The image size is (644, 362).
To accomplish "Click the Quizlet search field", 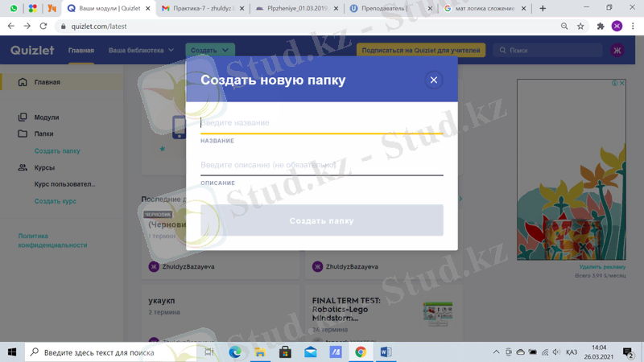I will point(547,50).
